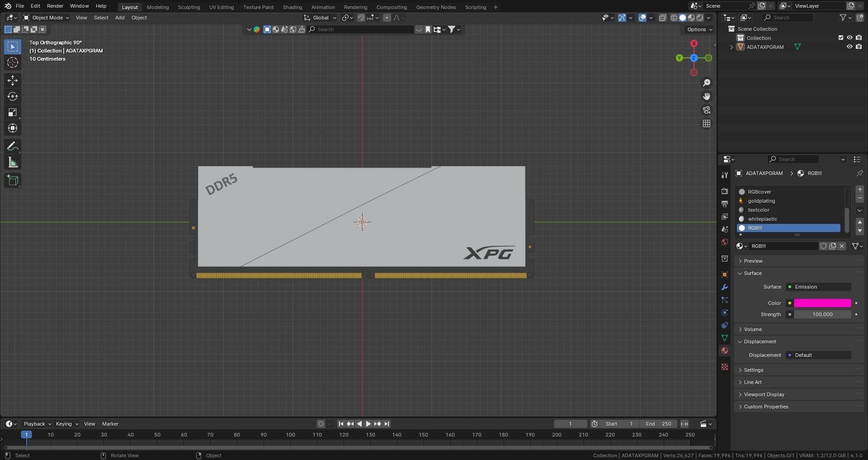Switch to the Geometry Nodes workspace tab
This screenshot has height=460, width=868.
436,7
